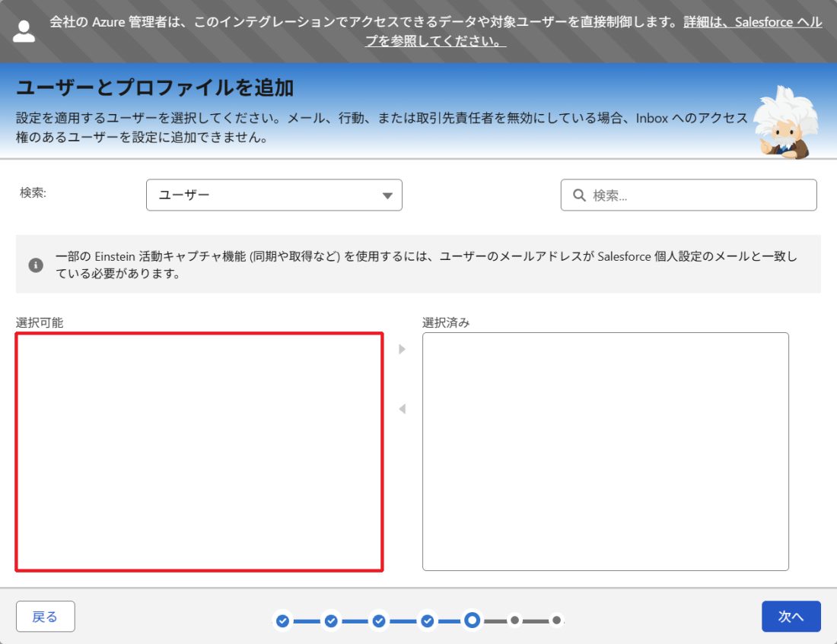Click the 選択済み label
837x644 pixels.
446,322
